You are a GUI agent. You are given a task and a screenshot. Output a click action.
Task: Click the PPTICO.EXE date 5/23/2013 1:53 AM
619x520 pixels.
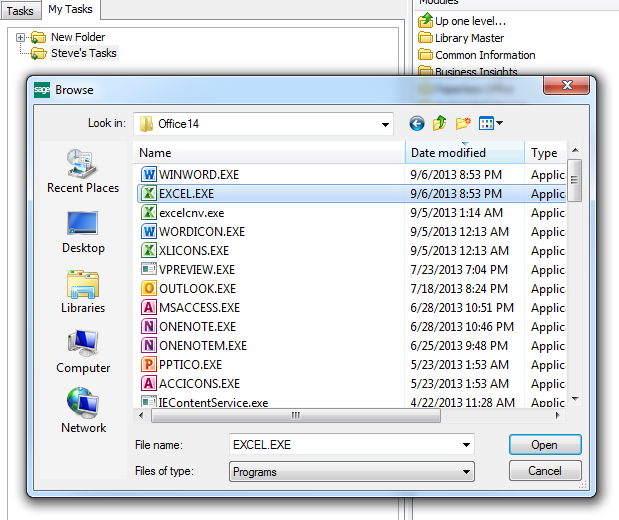click(x=460, y=364)
